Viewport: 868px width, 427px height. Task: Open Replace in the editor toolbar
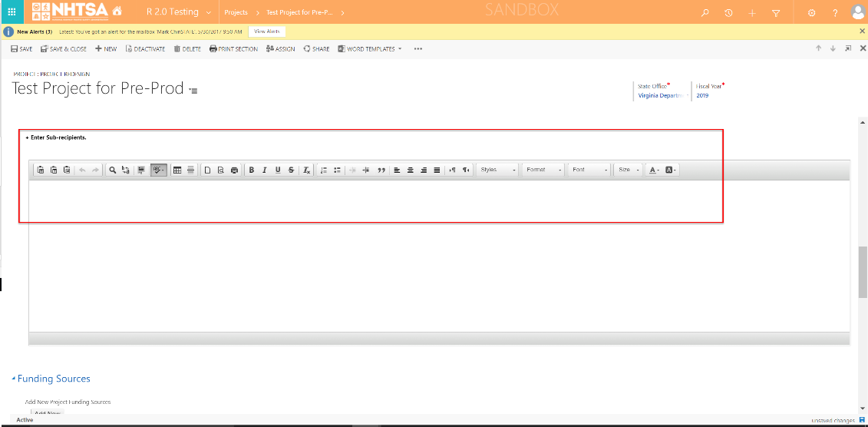(126, 170)
